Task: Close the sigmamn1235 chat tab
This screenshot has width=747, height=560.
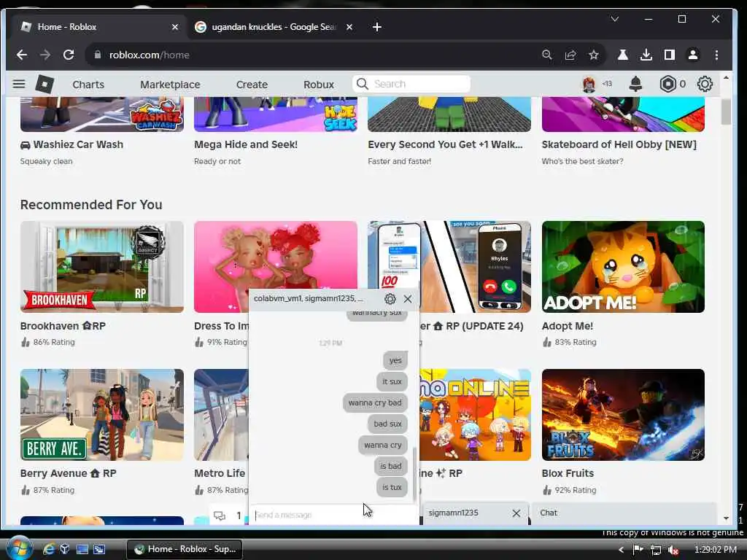Action: pyautogui.click(x=516, y=513)
